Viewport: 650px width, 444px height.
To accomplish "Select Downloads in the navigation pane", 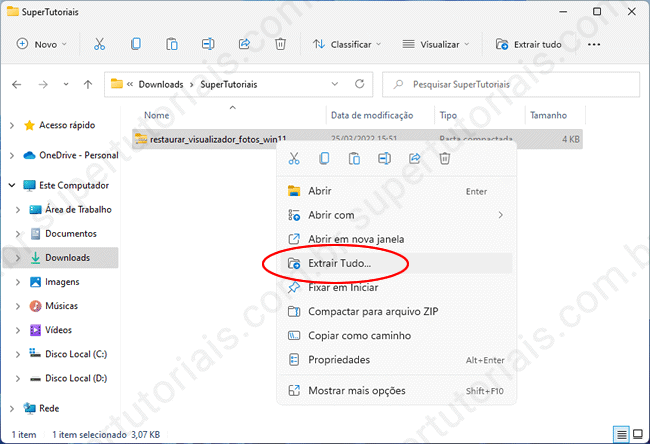I will (x=67, y=257).
